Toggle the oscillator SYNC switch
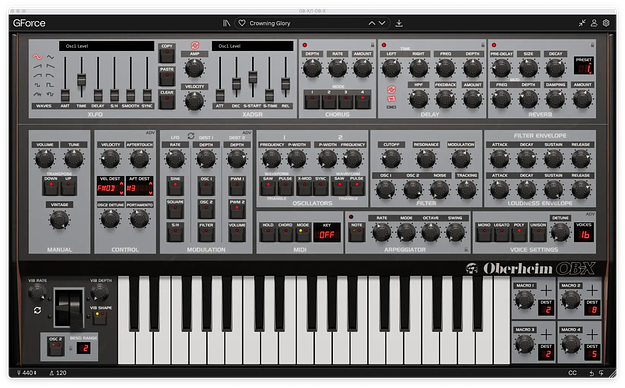Screen dimensions: 625x388 (320, 186)
